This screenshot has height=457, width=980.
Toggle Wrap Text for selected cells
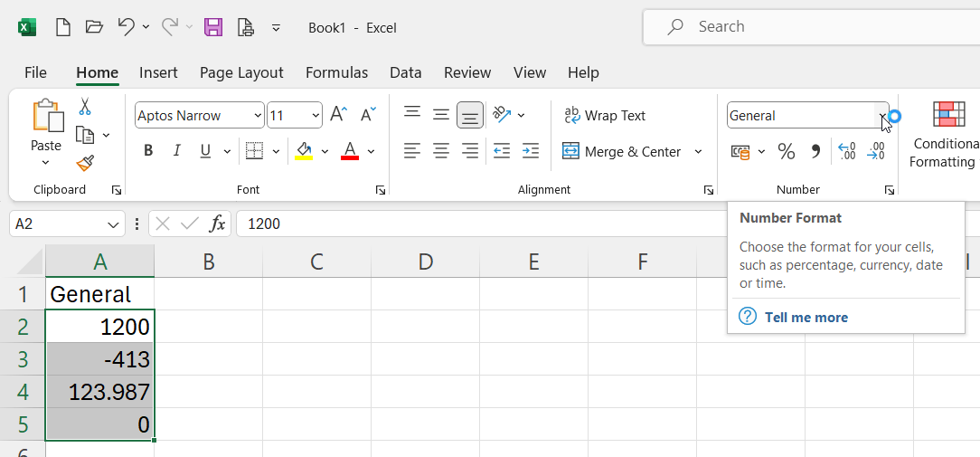(604, 116)
